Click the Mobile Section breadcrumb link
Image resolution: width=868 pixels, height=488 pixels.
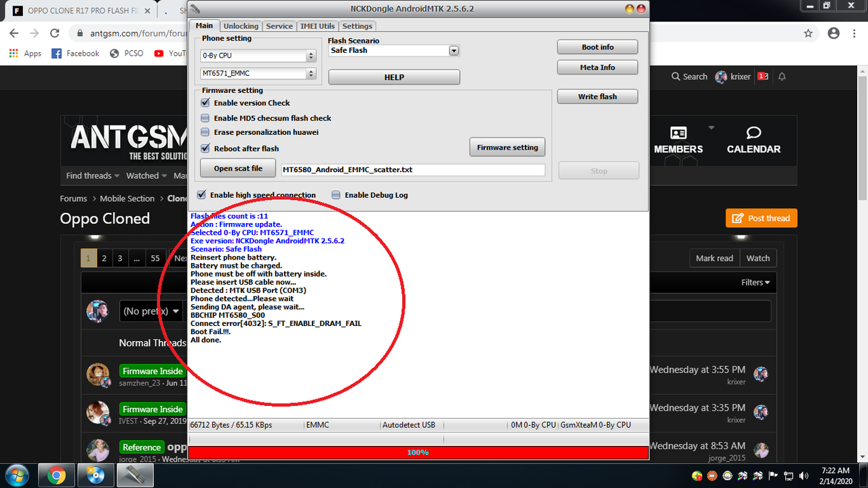tap(127, 199)
